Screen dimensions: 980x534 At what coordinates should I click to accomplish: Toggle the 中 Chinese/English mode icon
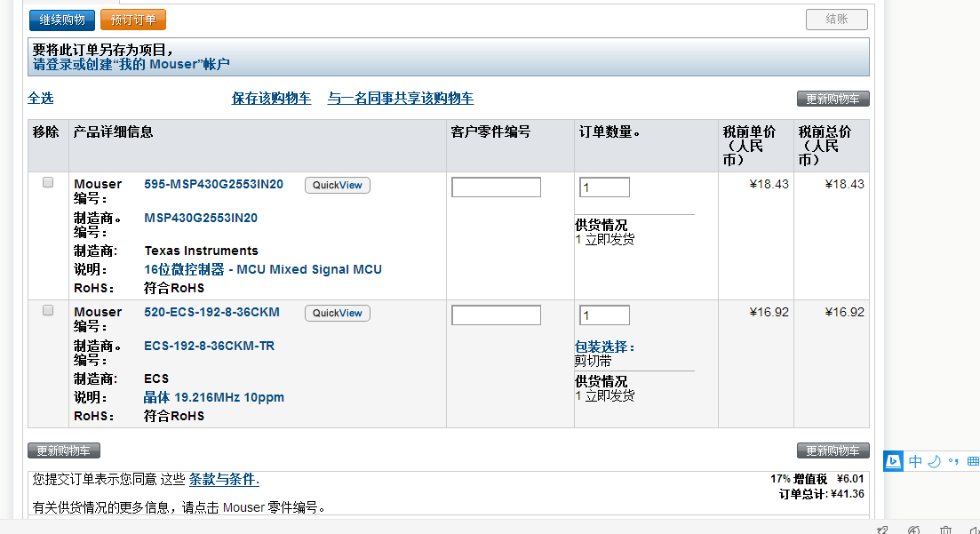point(916,461)
